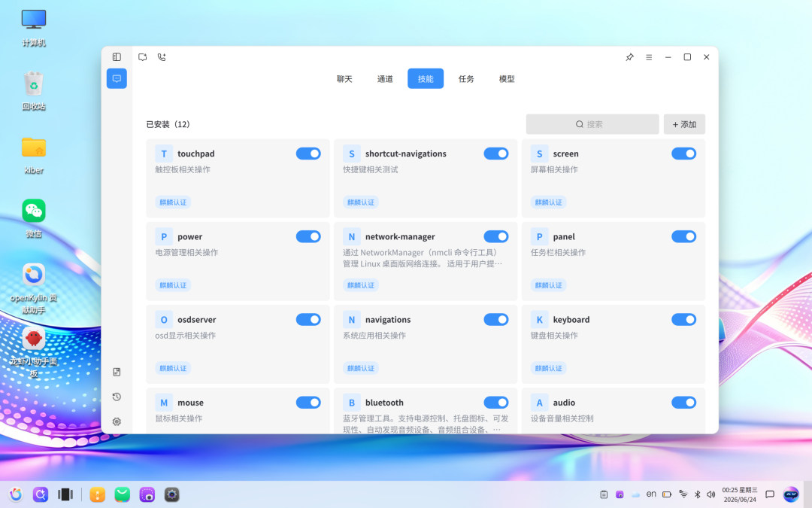
Task: Click the 麒麟认证 badge on the screen card
Action: (x=548, y=202)
